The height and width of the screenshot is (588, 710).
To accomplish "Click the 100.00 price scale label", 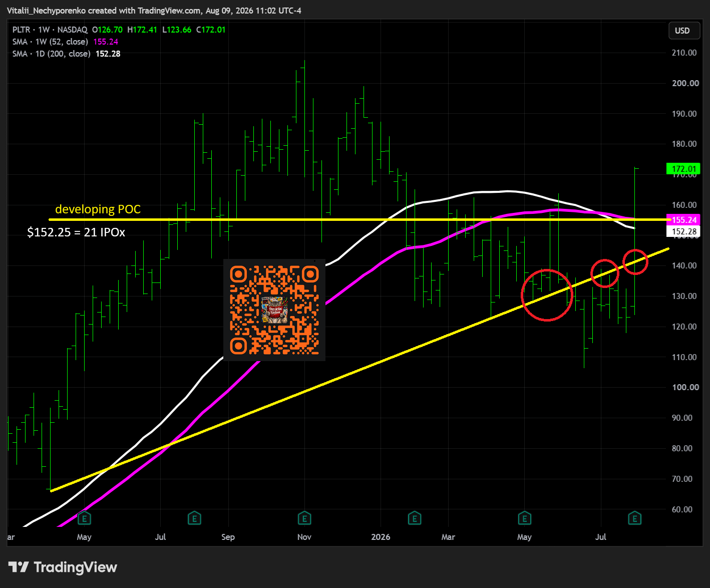I will click(x=685, y=387).
